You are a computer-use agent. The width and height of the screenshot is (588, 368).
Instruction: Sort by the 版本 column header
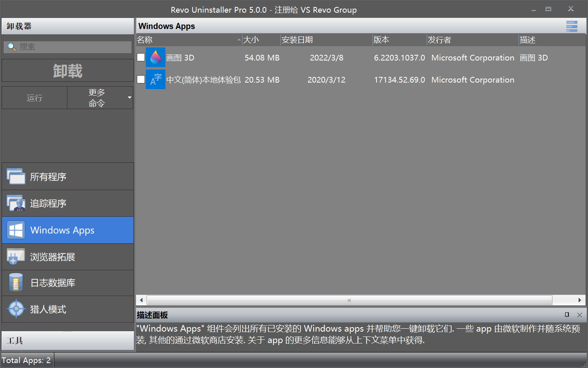pyautogui.click(x=400, y=40)
